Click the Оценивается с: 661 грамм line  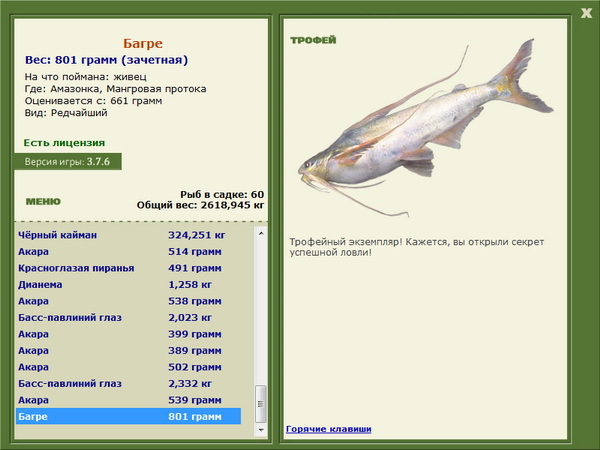click(x=93, y=101)
